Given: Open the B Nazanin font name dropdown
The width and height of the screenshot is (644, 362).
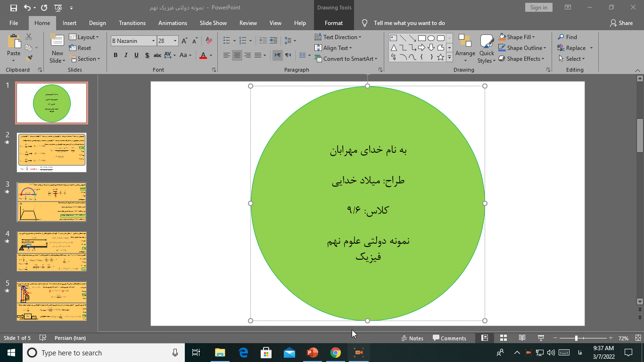Looking at the screenshot, I should [x=153, y=41].
